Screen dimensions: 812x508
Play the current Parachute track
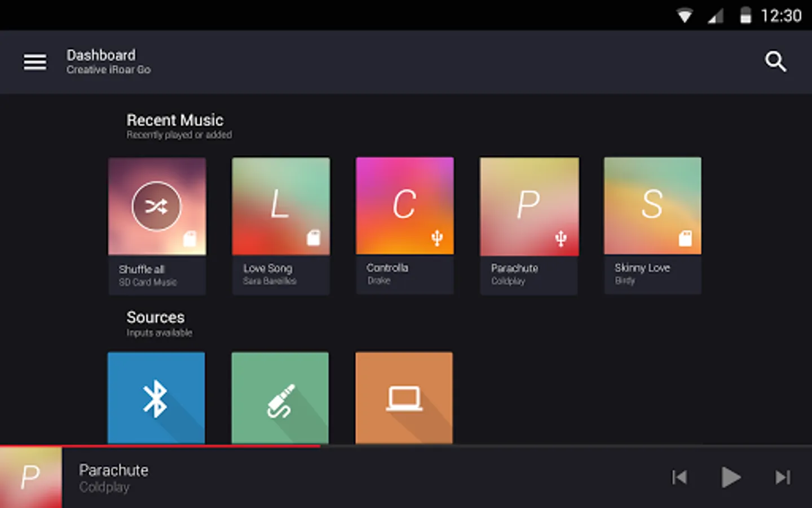[x=731, y=478]
